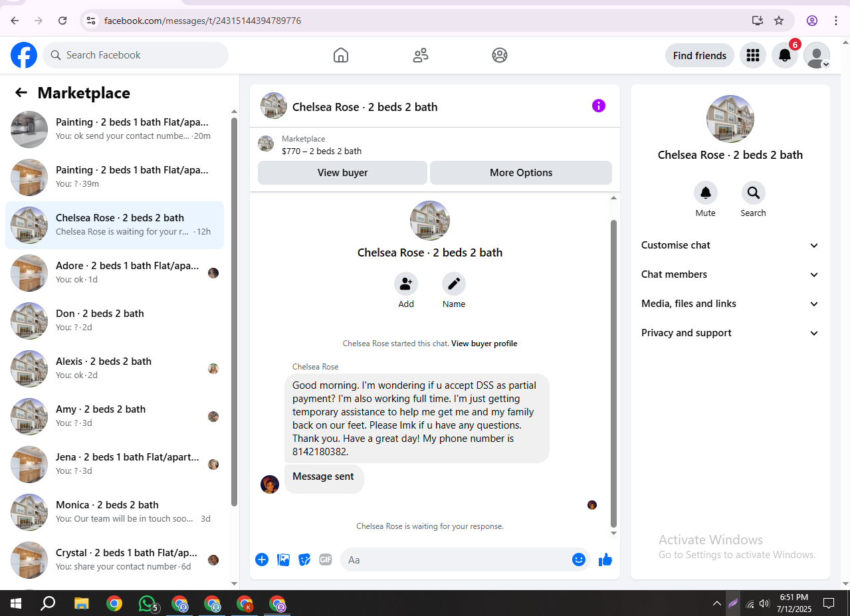Expand Privacy and support section

730,333
